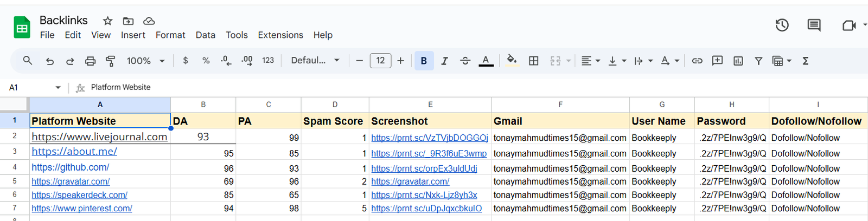Click the insert chart icon
This screenshot has height=221, width=868.
[738, 61]
